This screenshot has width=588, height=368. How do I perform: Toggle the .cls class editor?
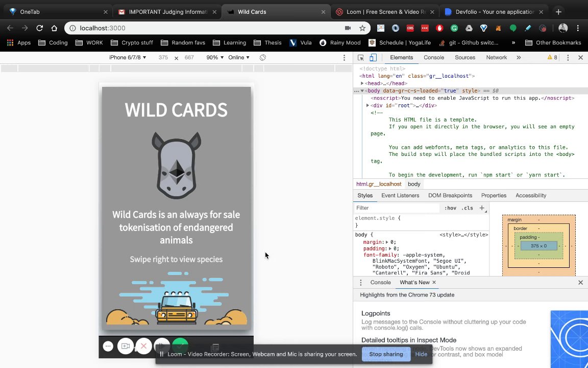click(467, 208)
